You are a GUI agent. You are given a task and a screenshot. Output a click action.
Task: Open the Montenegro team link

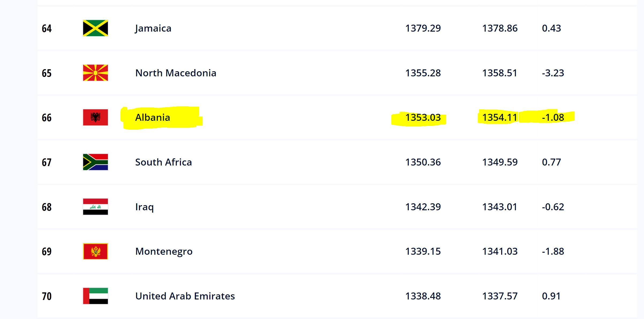click(164, 252)
